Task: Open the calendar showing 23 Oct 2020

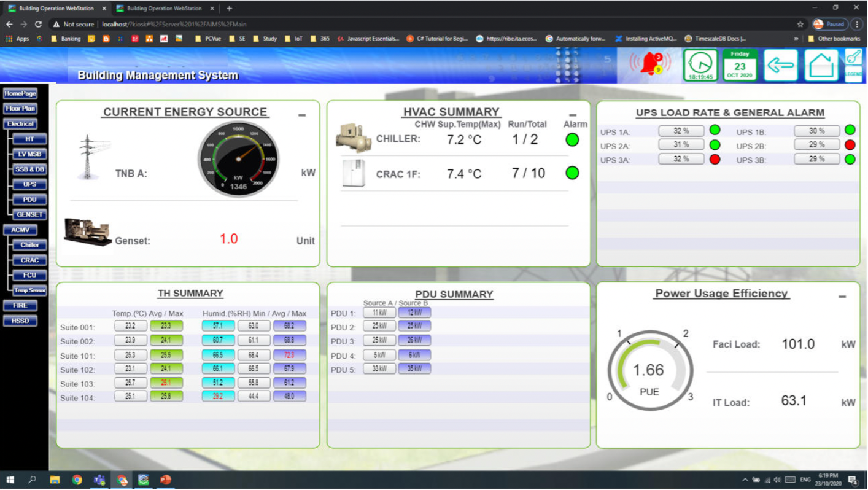Action: tap(740, 65)
